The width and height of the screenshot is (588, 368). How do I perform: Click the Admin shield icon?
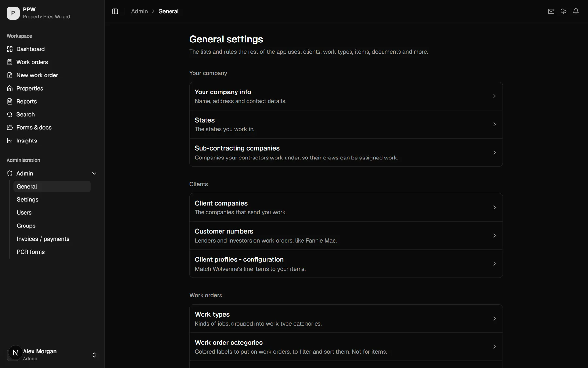click(x=10, y=173)
